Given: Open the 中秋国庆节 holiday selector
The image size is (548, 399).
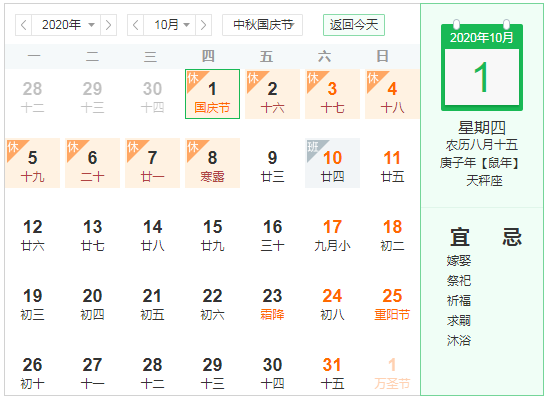Looking at the screenshot, I should click(262, 25).
